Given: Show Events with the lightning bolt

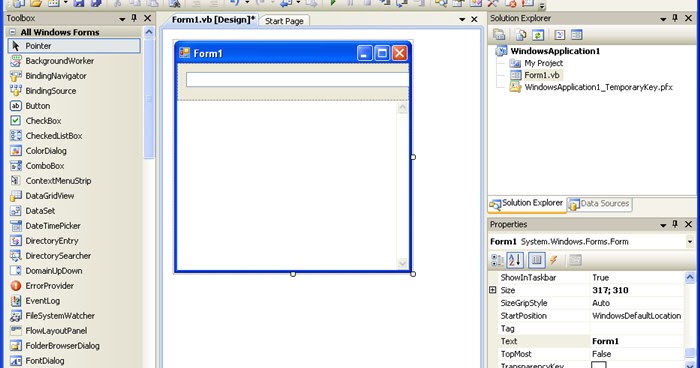Looking at the screenshot, I should coord(553,260).
